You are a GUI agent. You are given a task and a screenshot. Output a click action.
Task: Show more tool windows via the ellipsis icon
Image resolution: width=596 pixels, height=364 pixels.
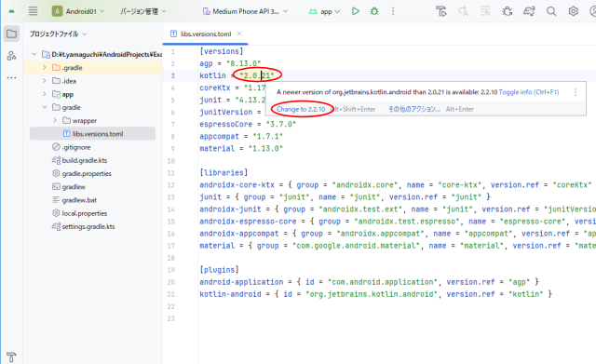(x=12, y=78)
